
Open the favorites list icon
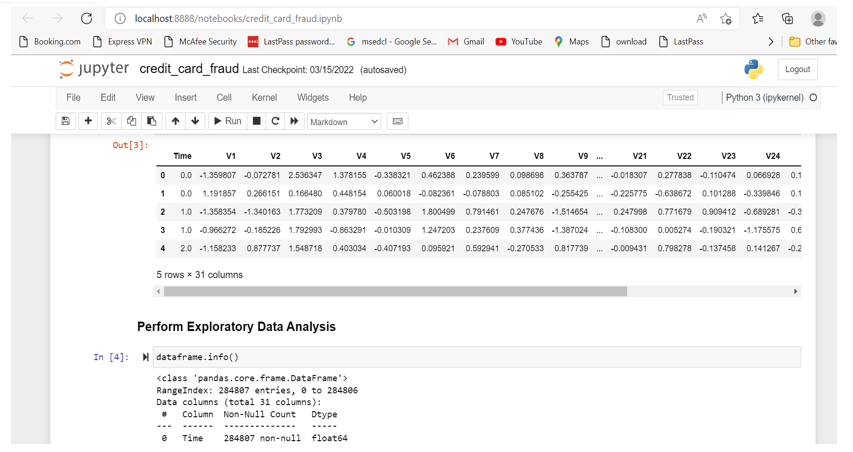click(758, 19)
